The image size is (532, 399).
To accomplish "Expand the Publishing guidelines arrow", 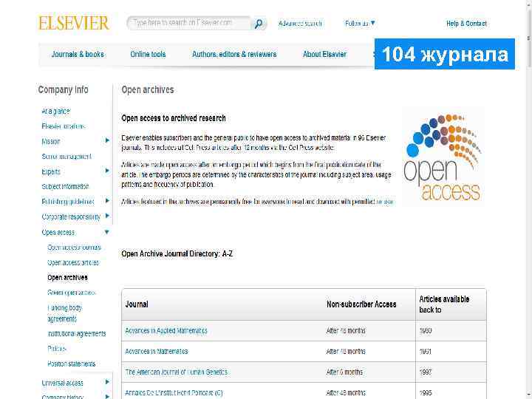I will [x=107, y=201].
